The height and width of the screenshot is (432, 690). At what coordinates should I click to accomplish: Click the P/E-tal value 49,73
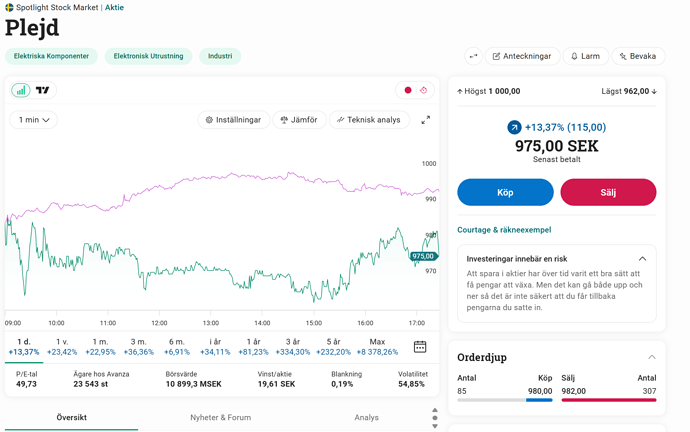coord(26,384)
